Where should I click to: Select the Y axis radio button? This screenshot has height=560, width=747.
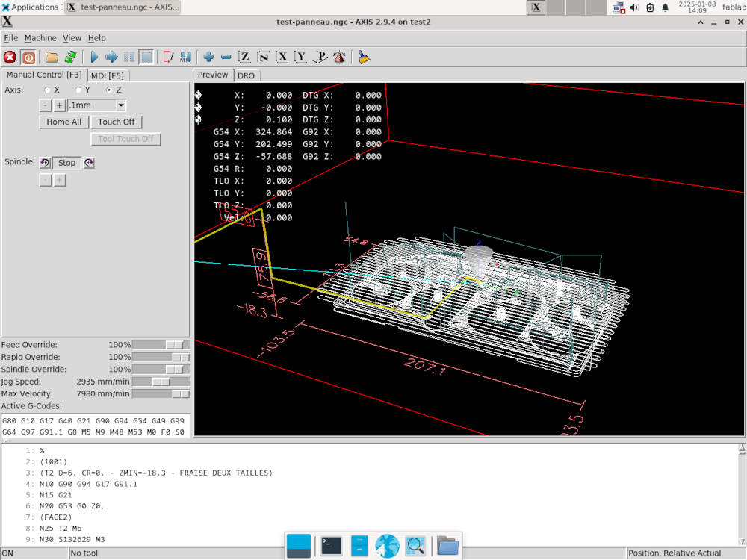point(78,90)
